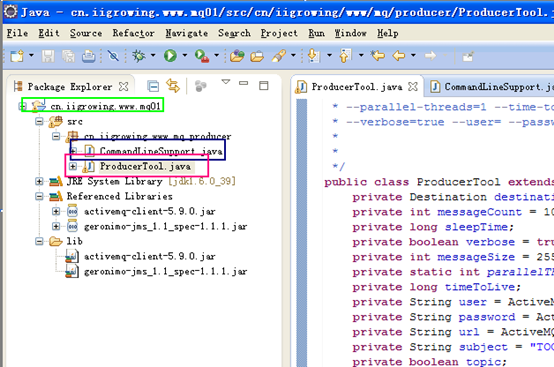Click the Next Annotation icon
Image resolution: width=554 pixels, height=367 pixels.
pyautogui.click(x=313, y=55)
